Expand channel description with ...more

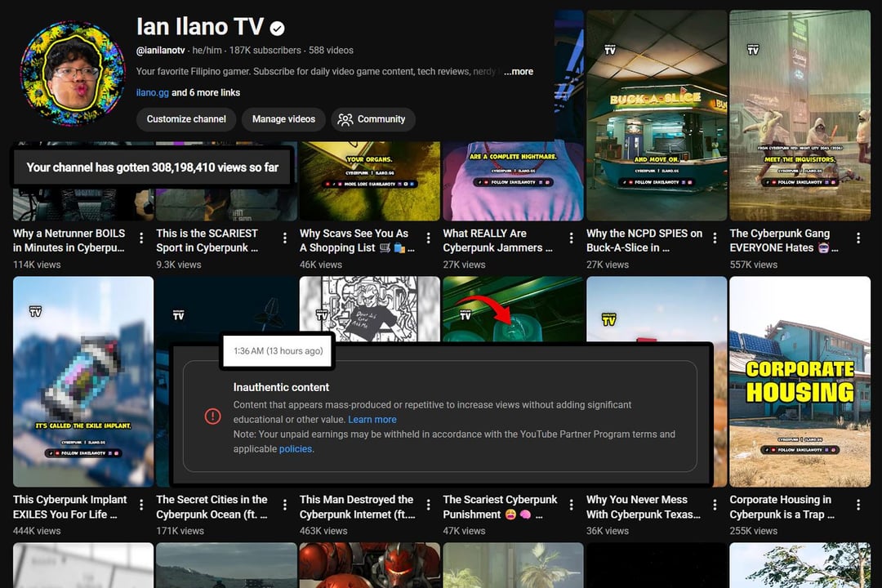coord(518,72)
